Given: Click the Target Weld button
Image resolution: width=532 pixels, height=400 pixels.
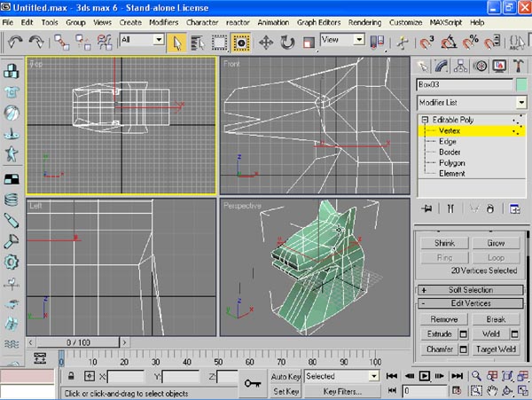Looking at the screenshot, I should (495, 349).
